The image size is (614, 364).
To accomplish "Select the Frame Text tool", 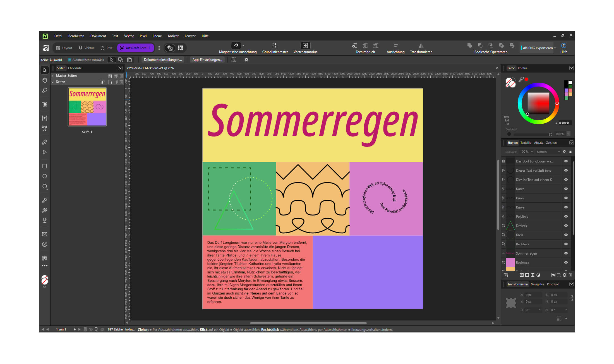I will pyautogui.click(x=44, y=118).
